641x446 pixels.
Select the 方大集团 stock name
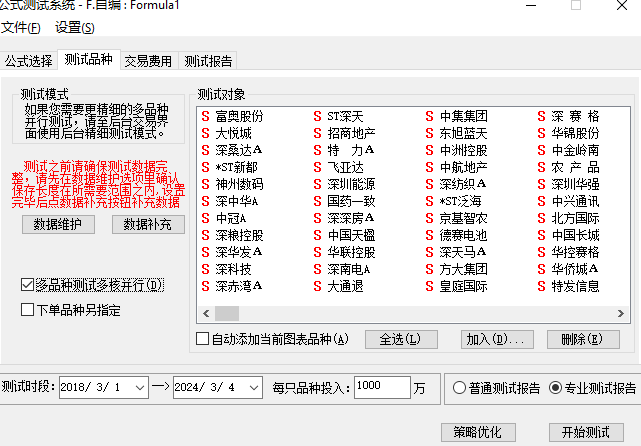[x=464, y=269]
